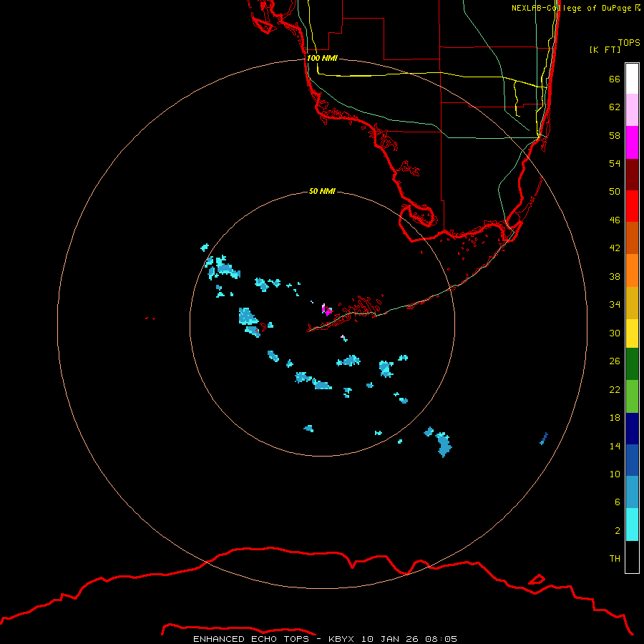Click the 30 value on the scale
Image resolution: width=644 pixels, height=644 pixels.
(x=615, y=333)
